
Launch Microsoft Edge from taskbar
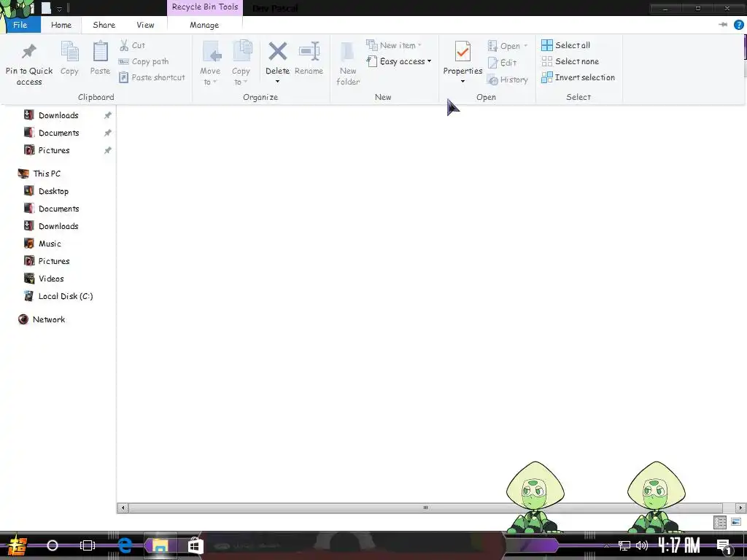tap(125, 545)
